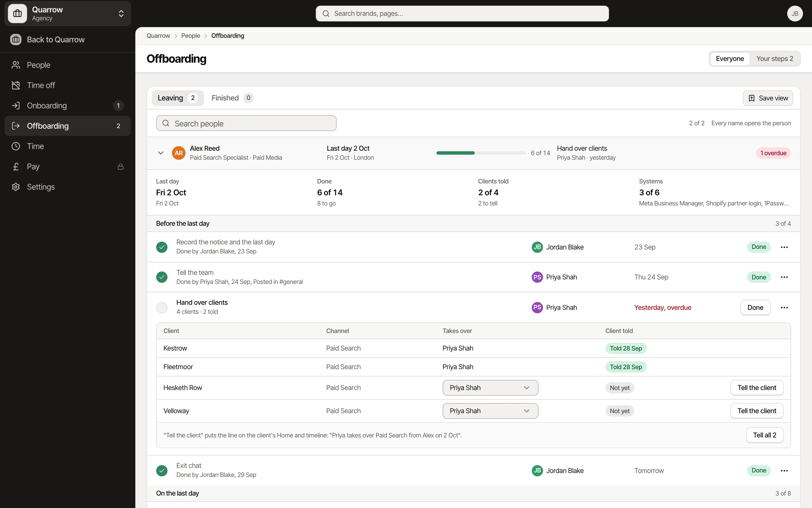Open more options for Exit chat task
The image size is (812, 508).
pos(784,471)
